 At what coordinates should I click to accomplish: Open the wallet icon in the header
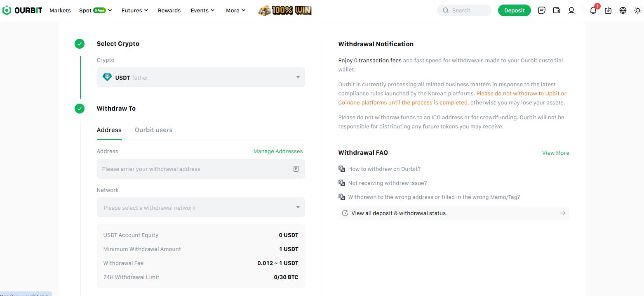(556, 10)
